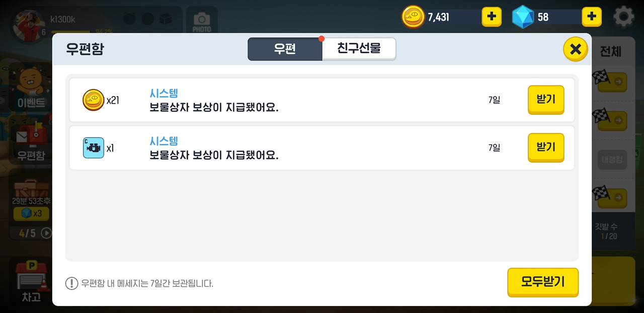This screenshot has width=644, height=313.
Task: Close the 우편함 mailbox popup
Action: (x=576, y=49)
